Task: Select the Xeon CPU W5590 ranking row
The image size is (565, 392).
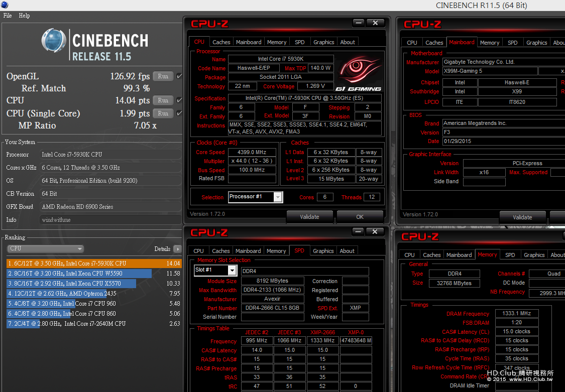Action: coord(94,274)
